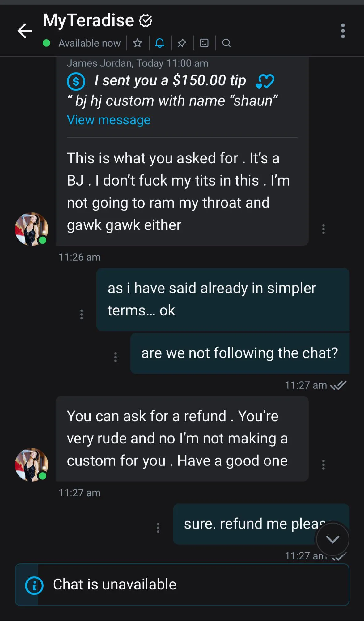Open options for "are we not following" message
The image size is (364, 621).
click(116, 357)
